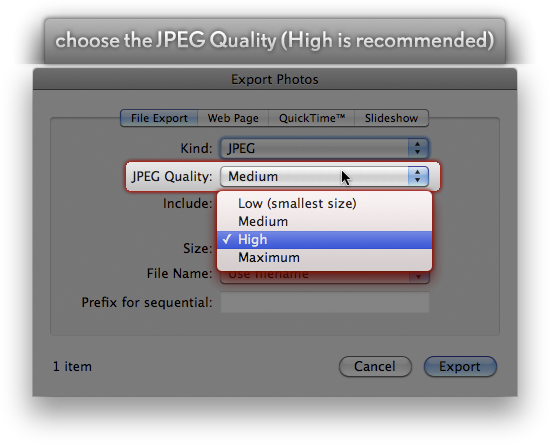Click the Export Photos title bar
550x444 pixels.
click(275, 79)
